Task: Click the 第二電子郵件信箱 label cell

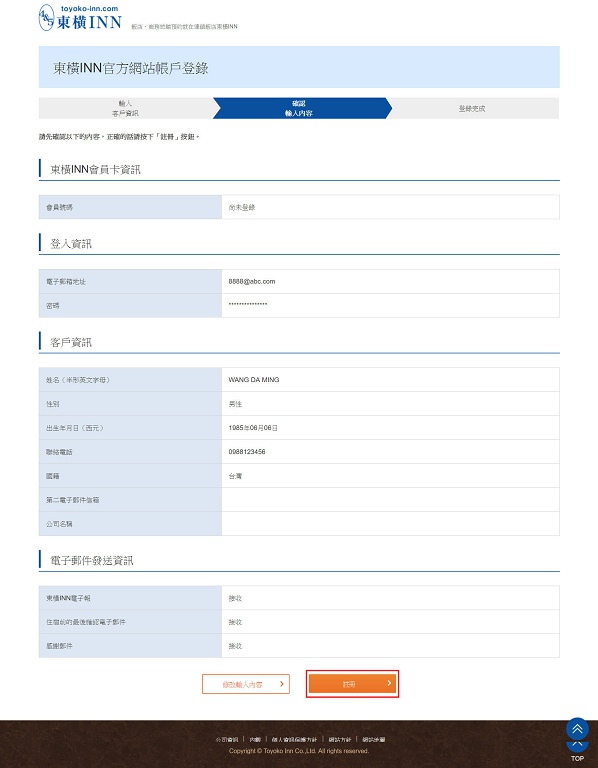Action: click(130, 500)
